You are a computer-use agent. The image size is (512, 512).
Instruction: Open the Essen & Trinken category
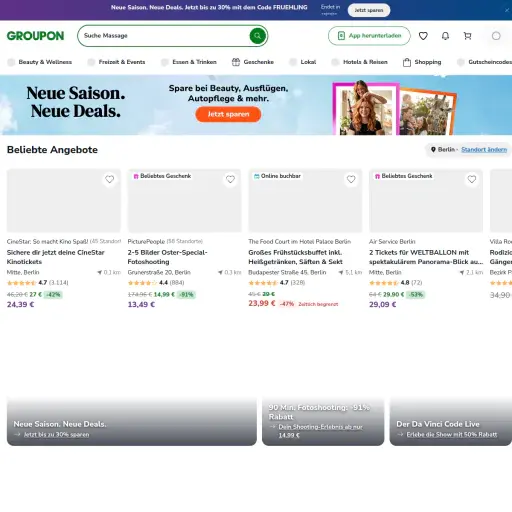click(x=189, y=62)
